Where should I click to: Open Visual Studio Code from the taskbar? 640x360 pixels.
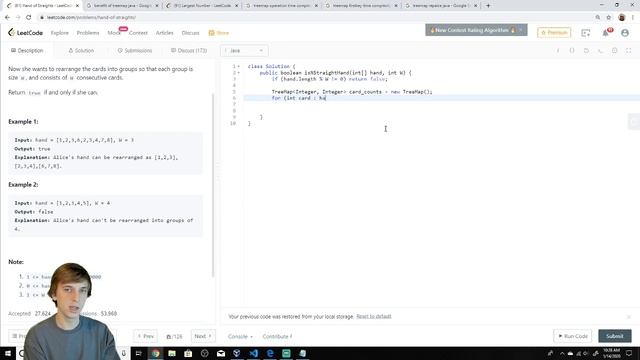pyautogui.click(x=253, y=353)
